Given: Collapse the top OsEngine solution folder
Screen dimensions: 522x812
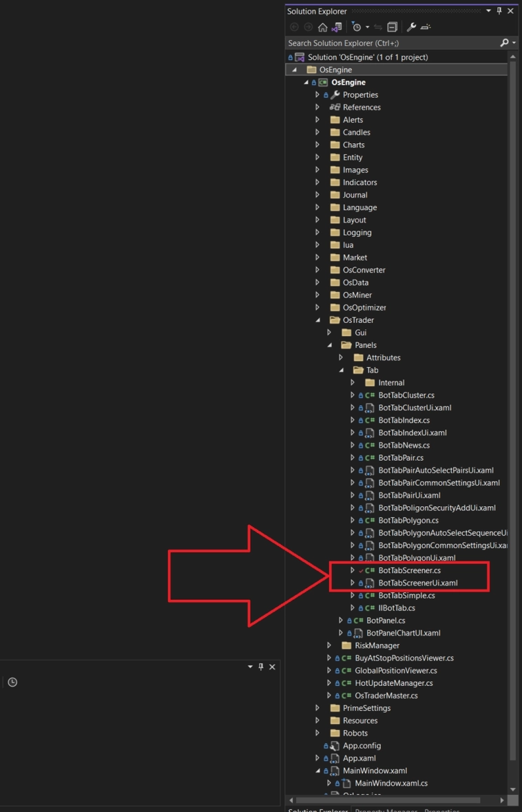Looking at the screenshot, I should [295, 70].
